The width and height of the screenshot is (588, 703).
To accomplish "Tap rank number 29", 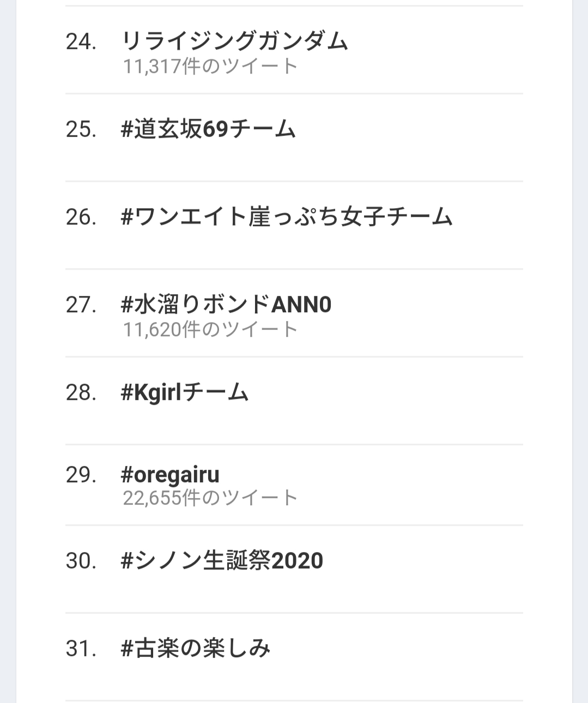I will (81, 475).
